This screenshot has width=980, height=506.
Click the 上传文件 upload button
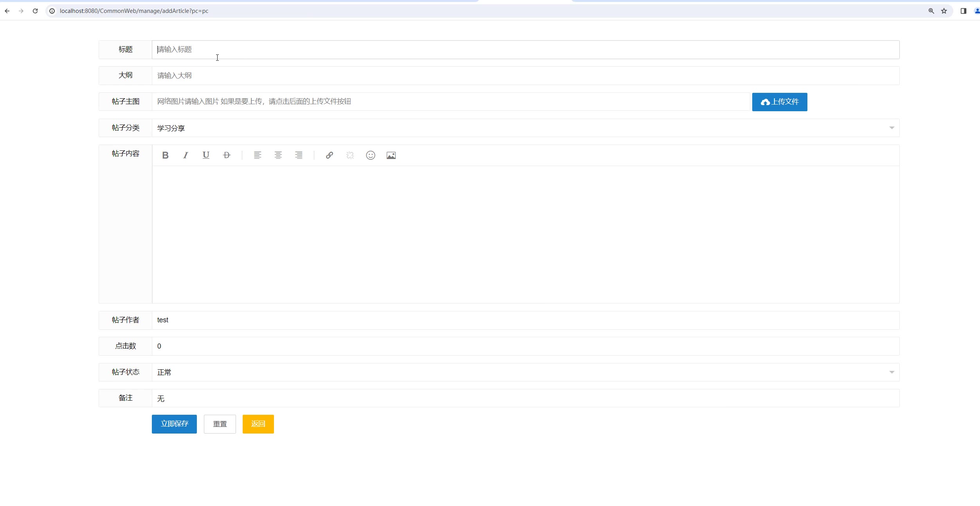point(779,102)
